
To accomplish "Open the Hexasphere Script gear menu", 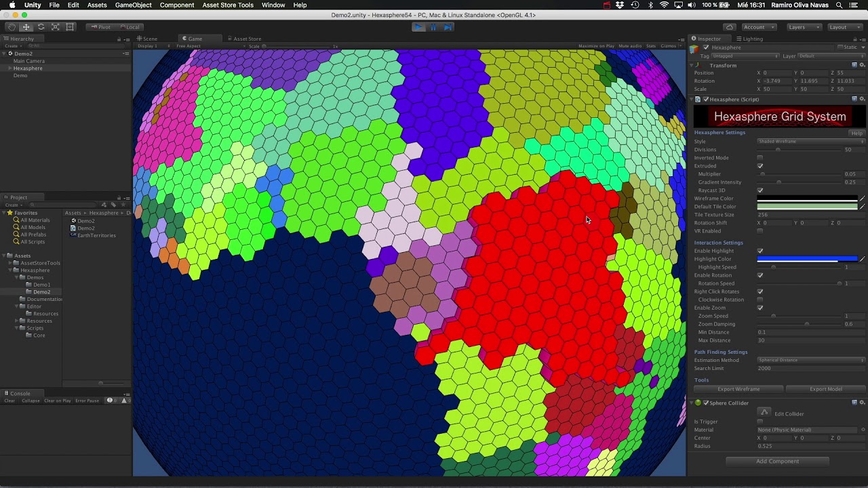I will tap(862, 99).
